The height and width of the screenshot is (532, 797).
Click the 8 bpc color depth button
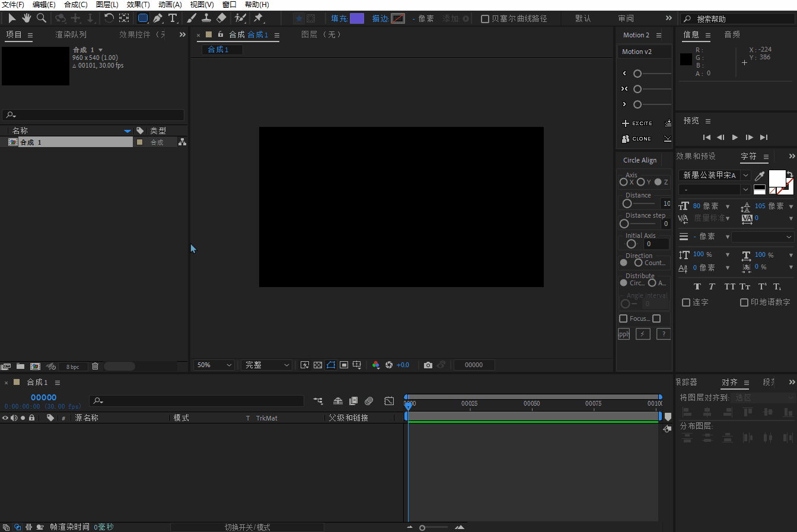[x=73, y=367]
